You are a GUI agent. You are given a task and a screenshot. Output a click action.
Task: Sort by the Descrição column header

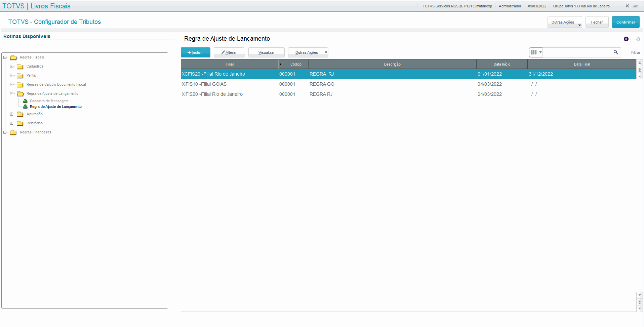(392, 64)
